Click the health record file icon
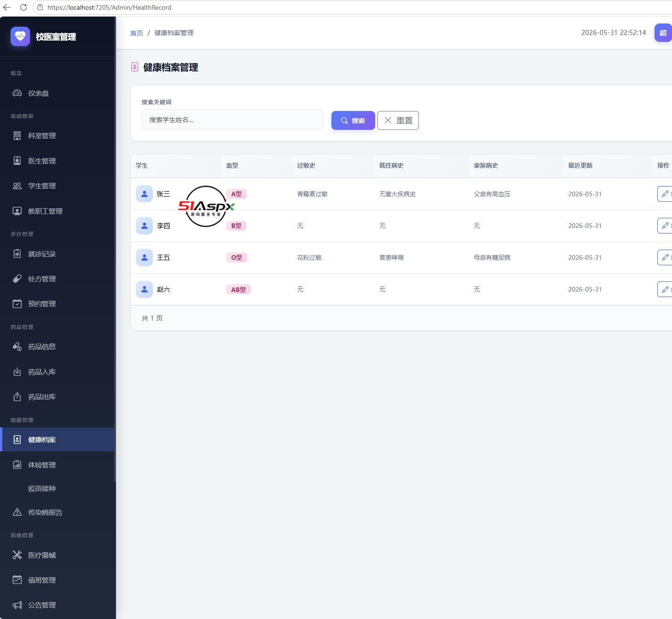The height and width of the screenshot is (619, 672). pos(17,439)
